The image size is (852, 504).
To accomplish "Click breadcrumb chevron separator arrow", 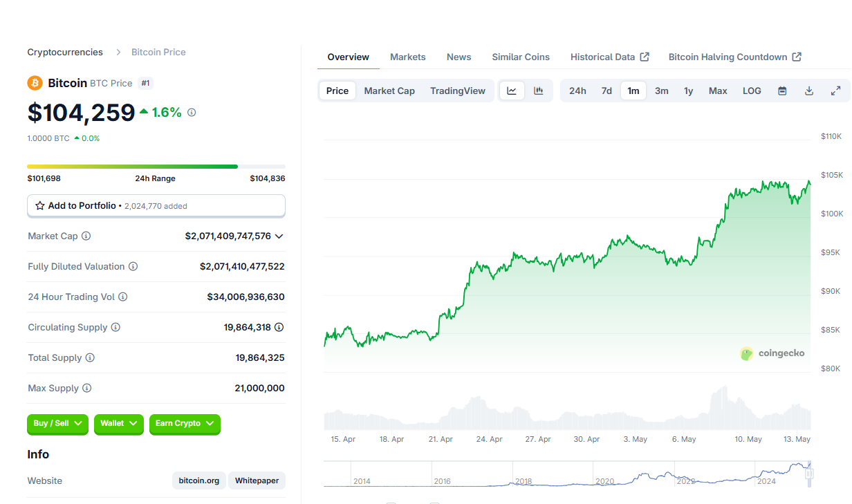I will click(x=118, y=53).
